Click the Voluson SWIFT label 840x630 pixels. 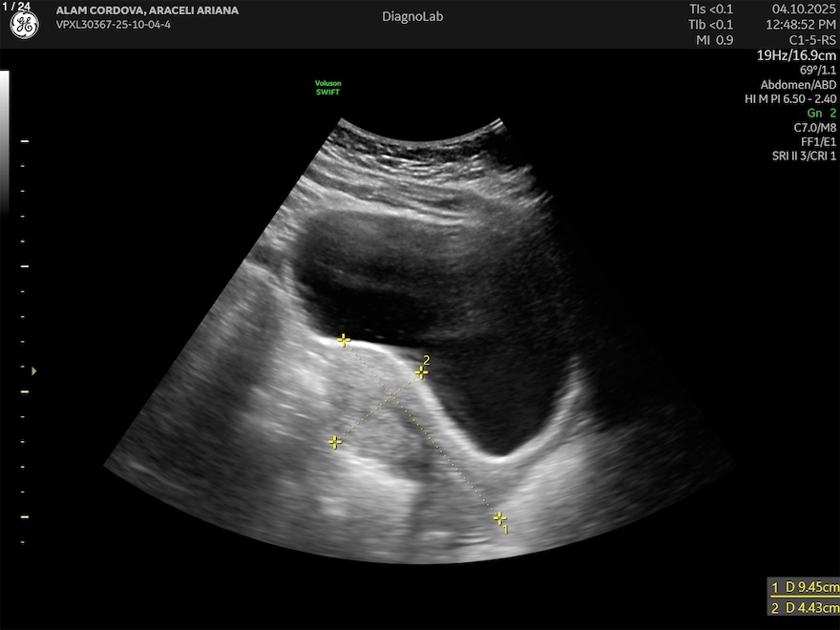point(327,88)
